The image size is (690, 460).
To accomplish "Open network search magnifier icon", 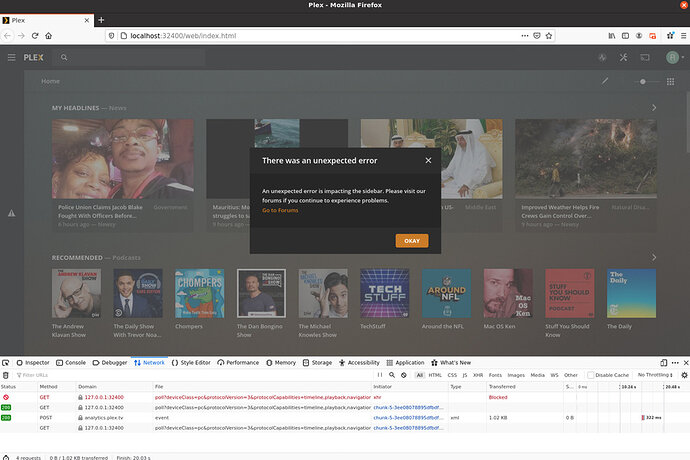I will pyautogui.click(x=392, y=375).
